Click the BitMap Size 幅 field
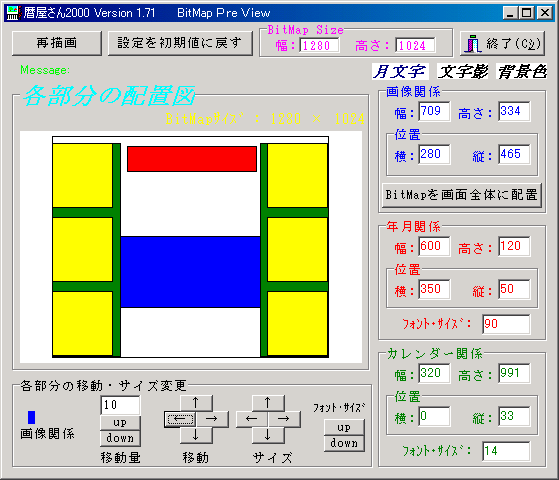This screenshot has width=559, height=480. [x=319, y=45]
